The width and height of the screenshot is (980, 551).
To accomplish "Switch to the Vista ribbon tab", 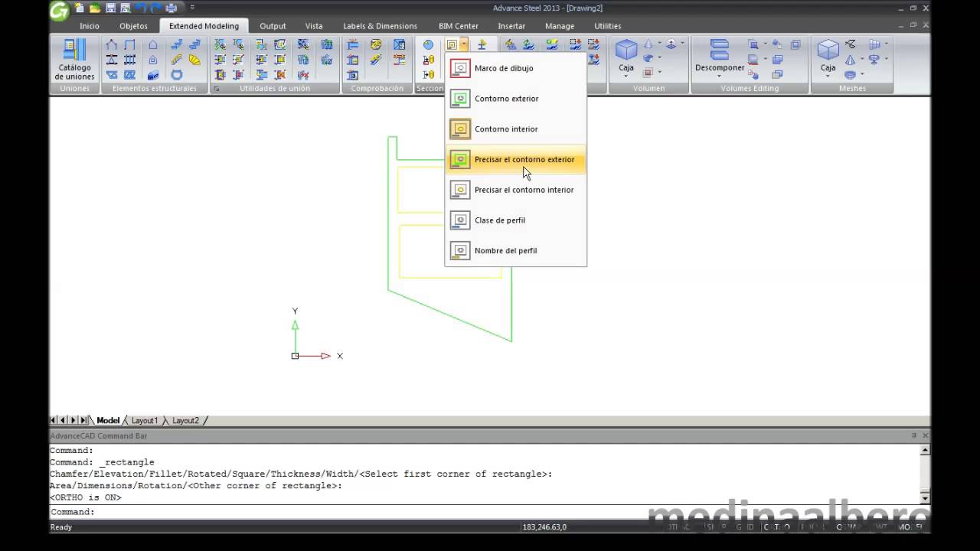I will (314, 26).
